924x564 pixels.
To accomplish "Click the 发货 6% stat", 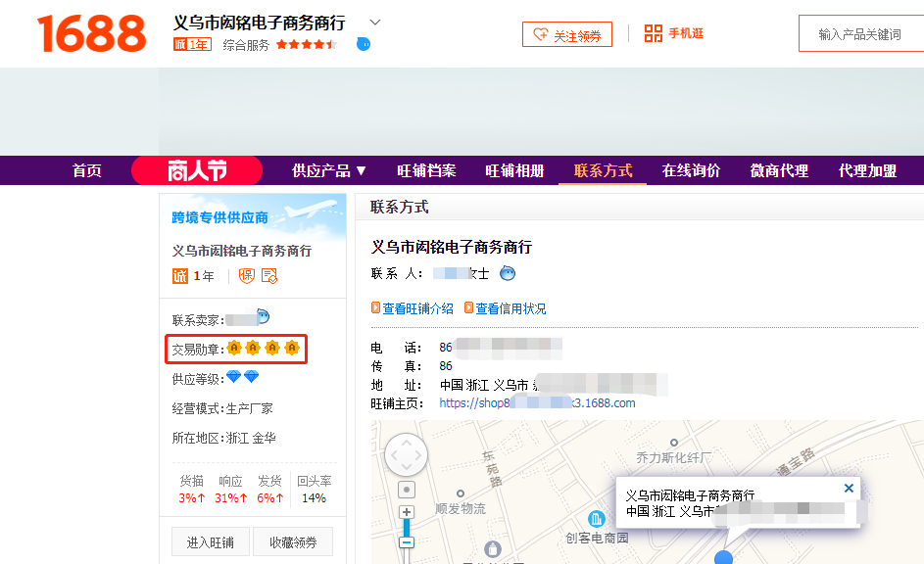I will 269,490.
